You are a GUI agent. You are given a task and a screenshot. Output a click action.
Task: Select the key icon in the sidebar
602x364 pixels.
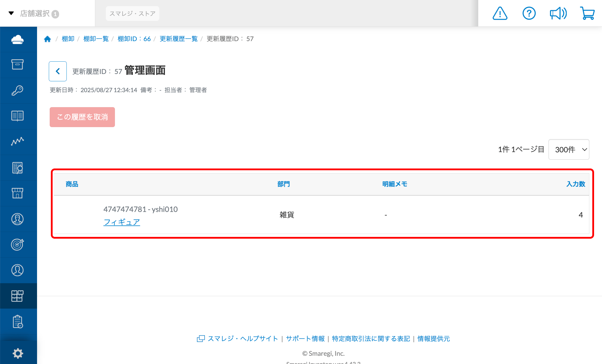[x=18, y=90]
